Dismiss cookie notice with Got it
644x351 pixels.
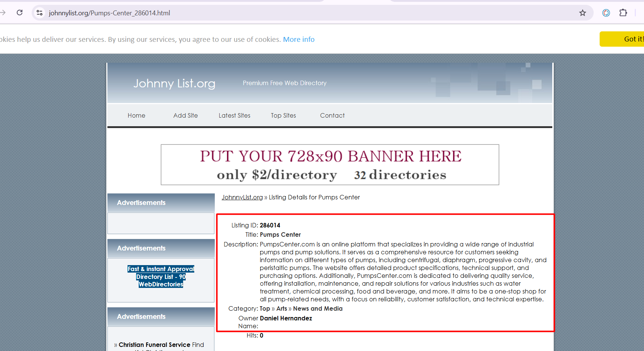(x=622, y=39)
